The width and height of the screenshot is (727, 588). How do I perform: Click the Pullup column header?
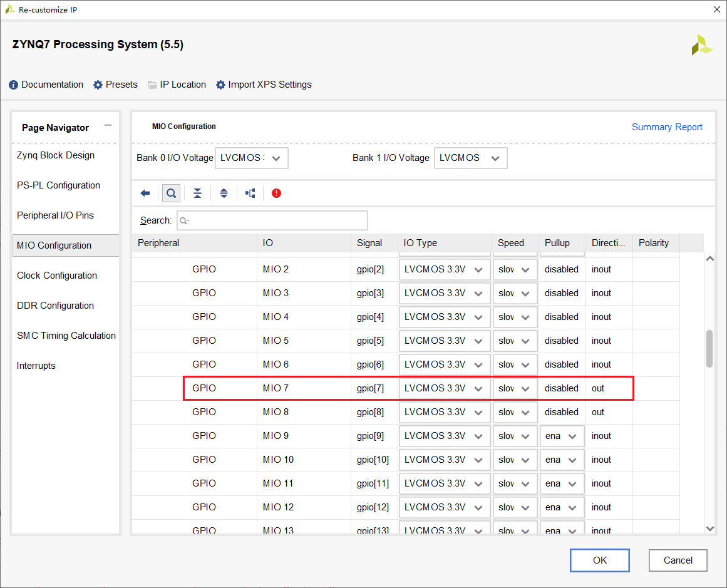point(562,243)
